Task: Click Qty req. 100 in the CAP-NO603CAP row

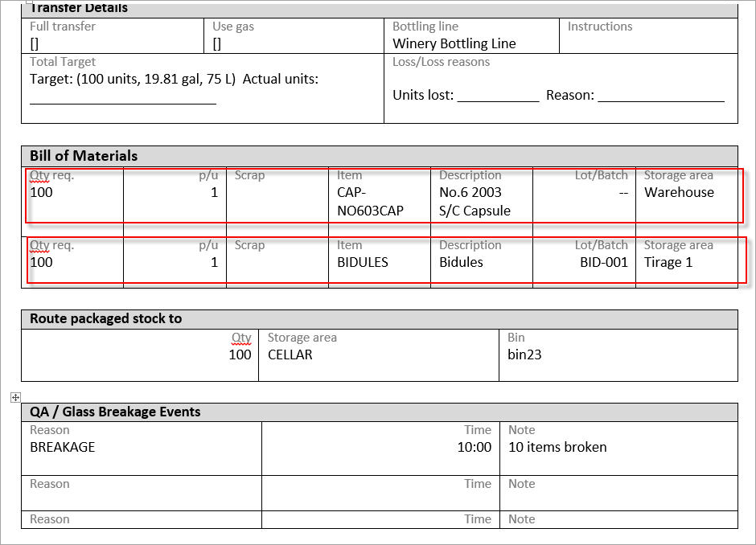Action: click(x=42, y=192)
